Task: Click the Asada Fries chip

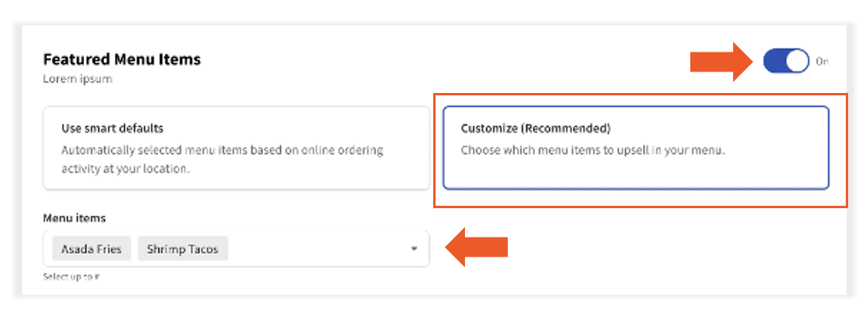Action: pyautogui.click(x=91, y=249)
